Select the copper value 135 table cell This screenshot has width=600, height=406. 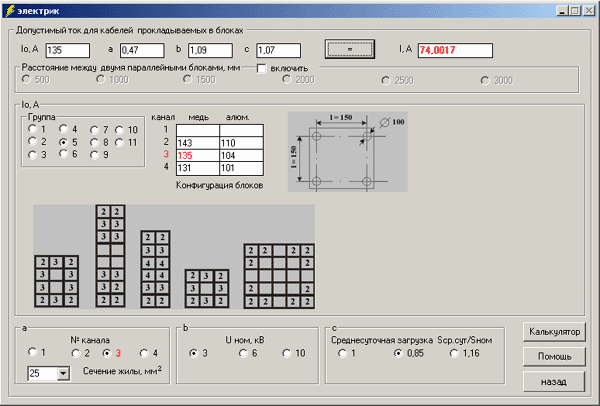[197, 156]
